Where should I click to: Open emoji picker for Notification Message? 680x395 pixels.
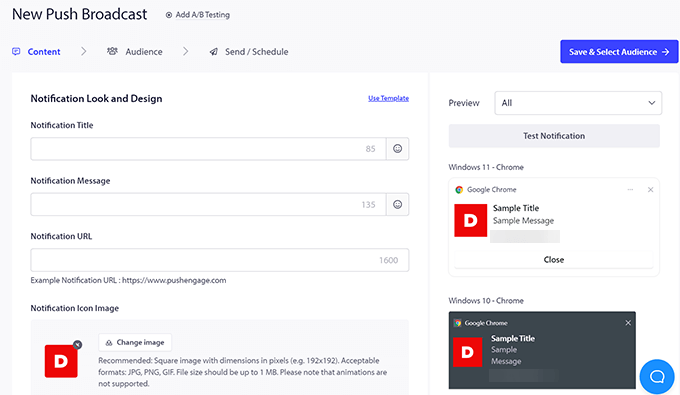tap(397, 204)
